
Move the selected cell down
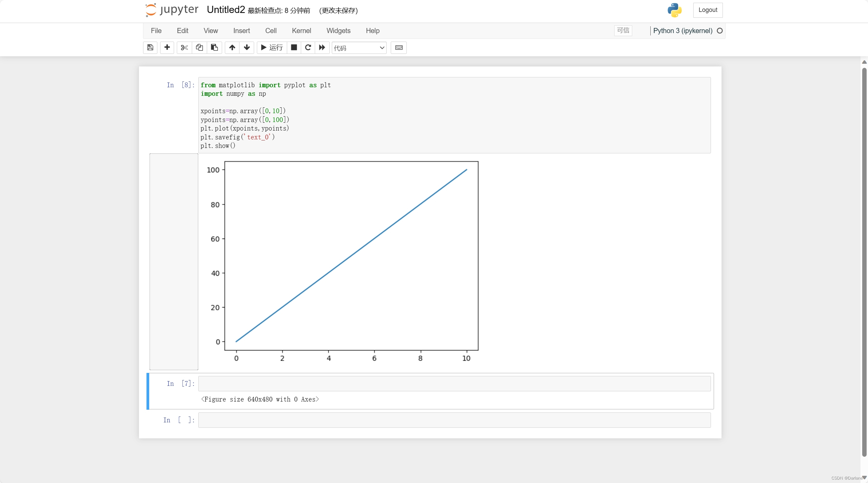click(x=247, y=47)
